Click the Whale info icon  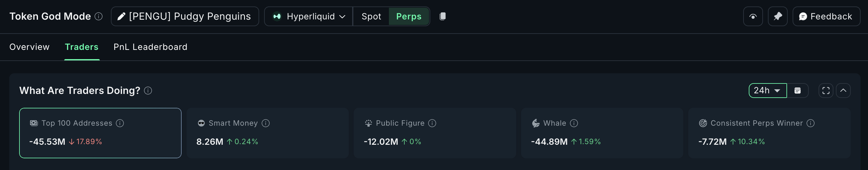coord(574,123)
